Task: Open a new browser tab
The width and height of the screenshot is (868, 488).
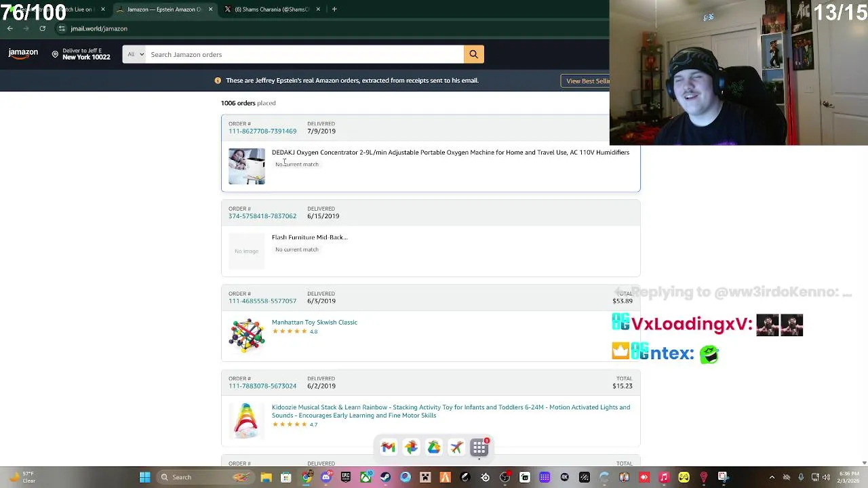Action: click(334, 9)
